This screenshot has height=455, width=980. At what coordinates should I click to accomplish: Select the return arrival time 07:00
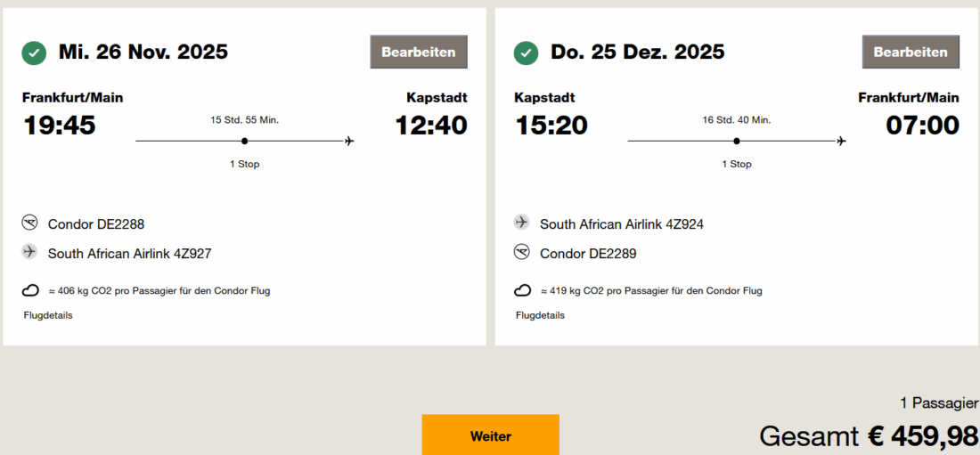pyautogui.click(x=922, y=126)
